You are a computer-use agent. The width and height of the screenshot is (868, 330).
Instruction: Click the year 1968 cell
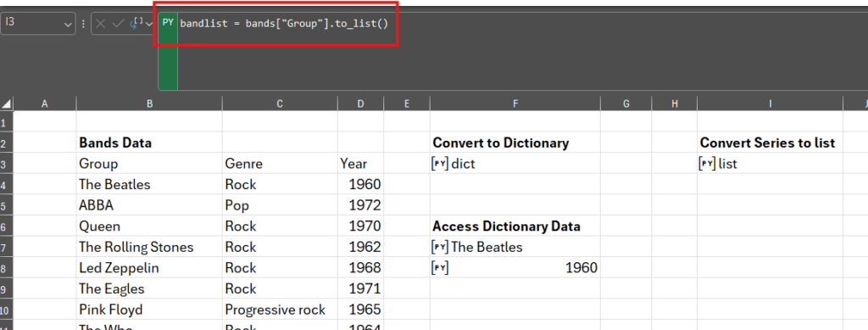coord(360,268)
